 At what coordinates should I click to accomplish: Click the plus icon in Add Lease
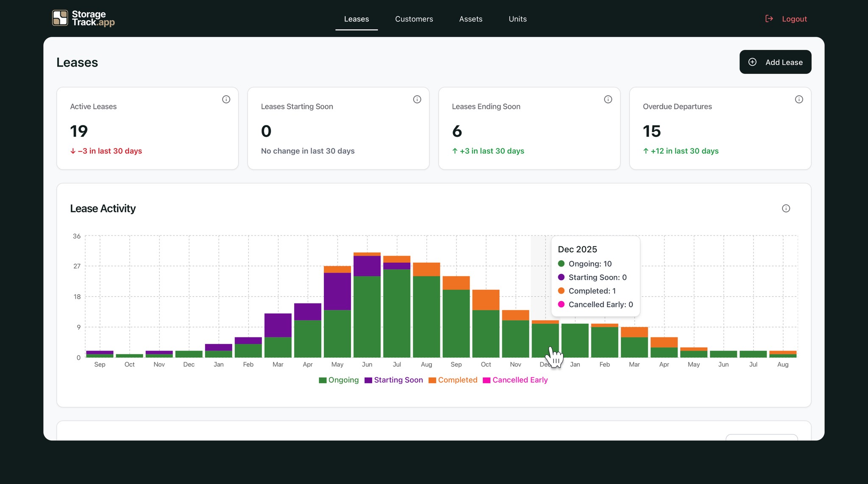click(x=752, y=62)
